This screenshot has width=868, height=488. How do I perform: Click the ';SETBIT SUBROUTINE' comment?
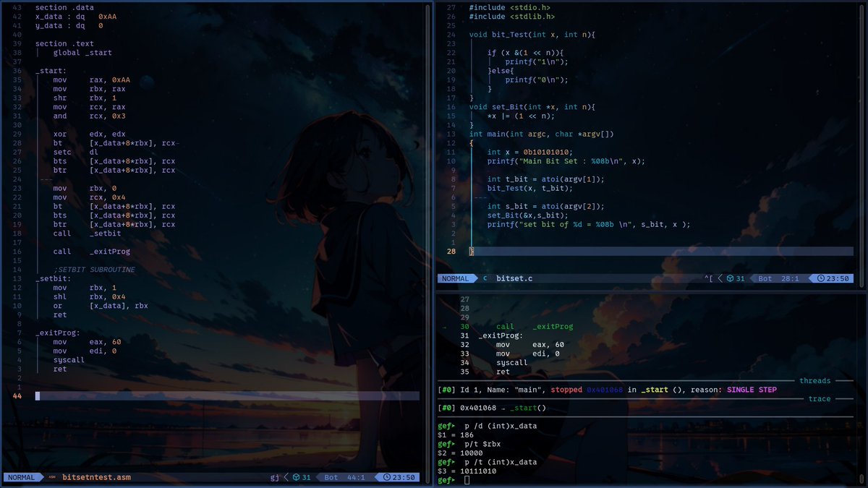(94, 270)
